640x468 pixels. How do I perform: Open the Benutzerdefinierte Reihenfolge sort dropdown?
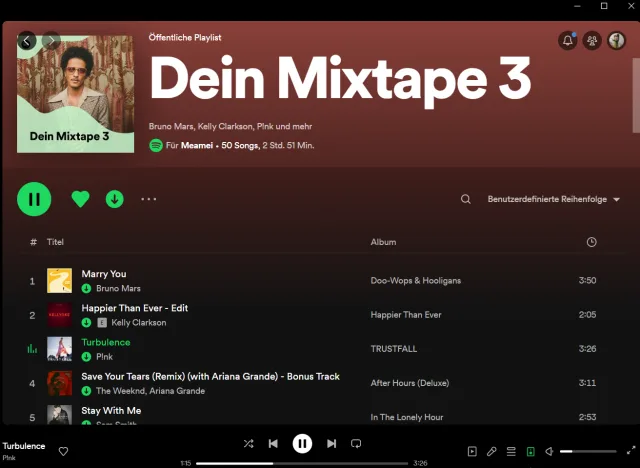point(553,199)
